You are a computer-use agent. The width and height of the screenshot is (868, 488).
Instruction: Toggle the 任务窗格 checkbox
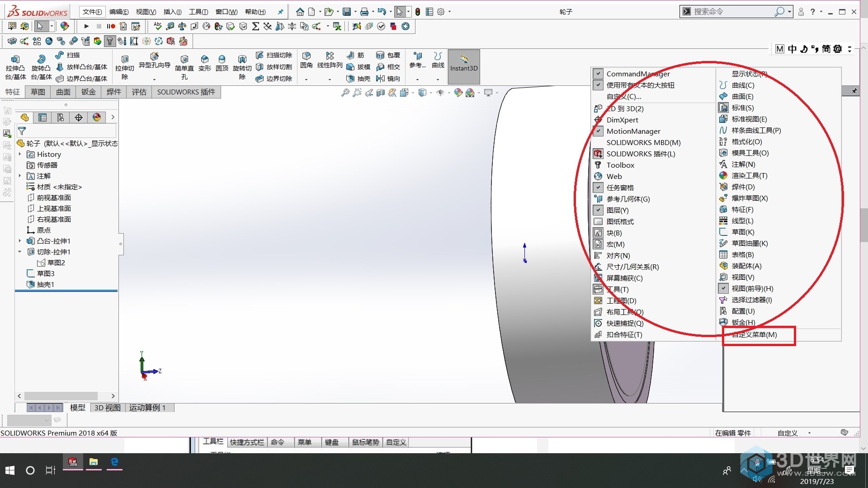(598, 188)
